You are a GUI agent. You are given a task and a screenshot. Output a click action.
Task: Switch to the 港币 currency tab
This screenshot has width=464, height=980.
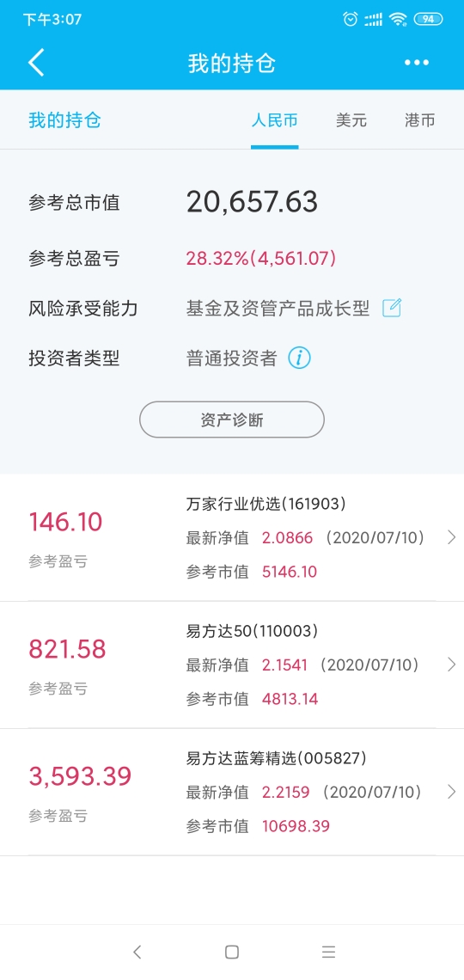point(419,120)
